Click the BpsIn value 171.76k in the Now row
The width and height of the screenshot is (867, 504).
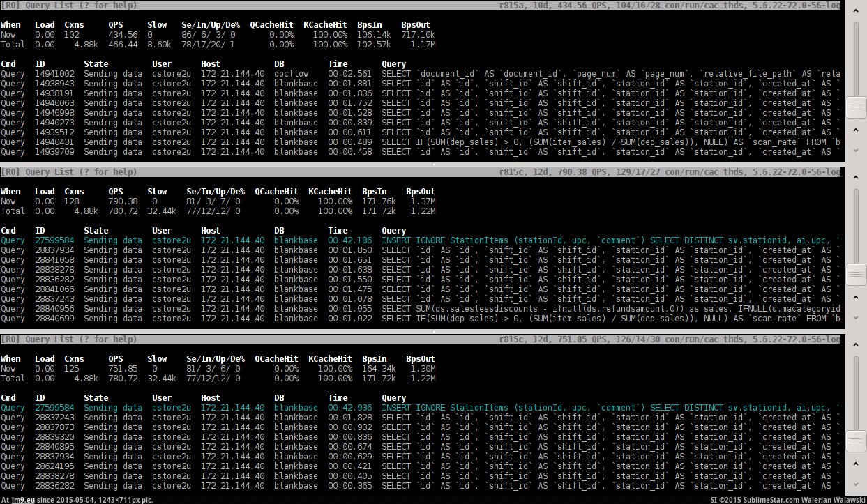[x=379, y=201]
